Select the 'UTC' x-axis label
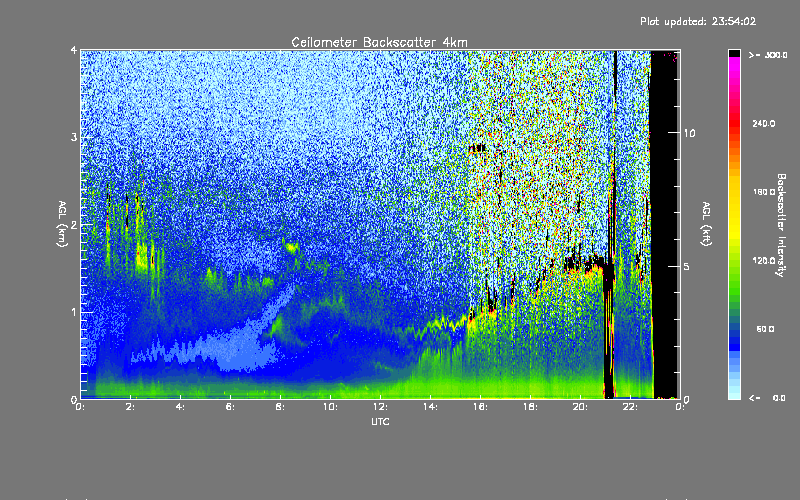 (x=380, y=421)
